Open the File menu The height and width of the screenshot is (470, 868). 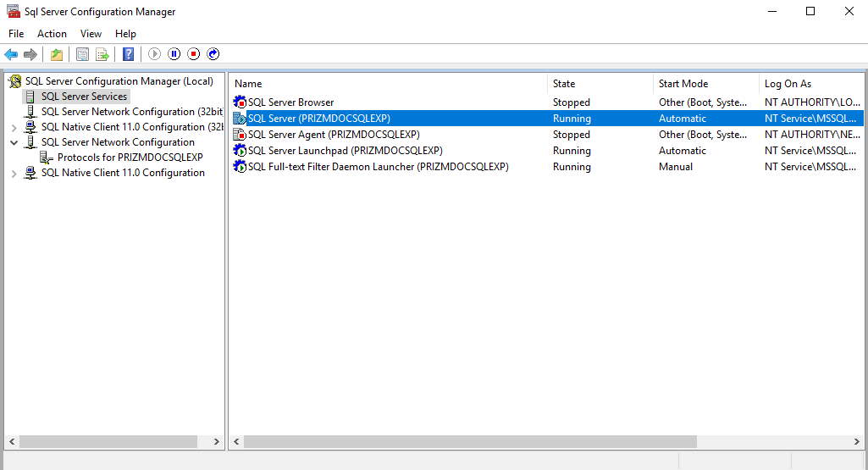coord(16,34)
